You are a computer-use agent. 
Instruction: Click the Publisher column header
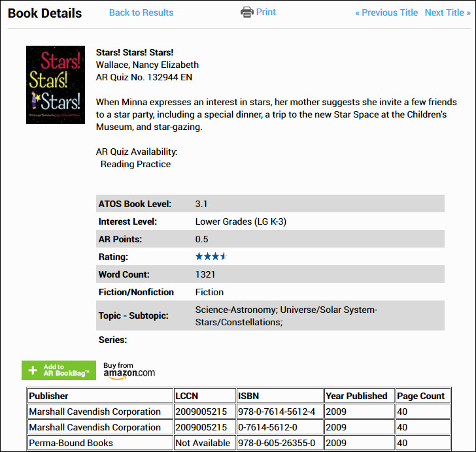[101, 396]
